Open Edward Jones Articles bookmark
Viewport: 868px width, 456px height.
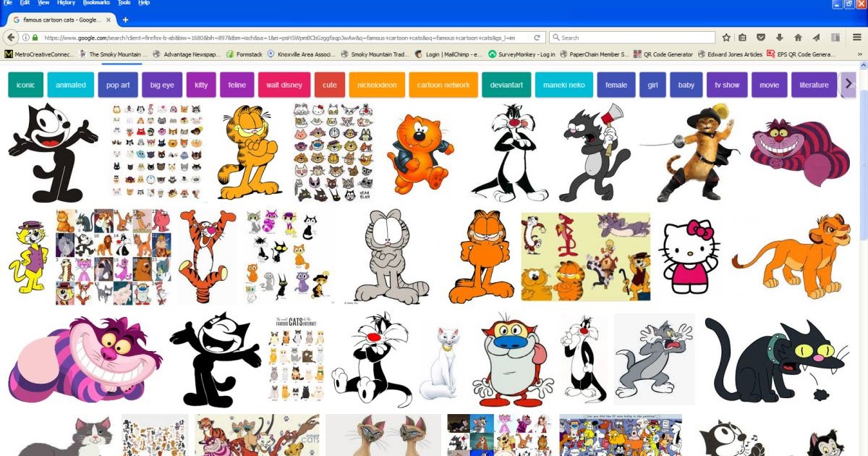[x=729, y=54]
